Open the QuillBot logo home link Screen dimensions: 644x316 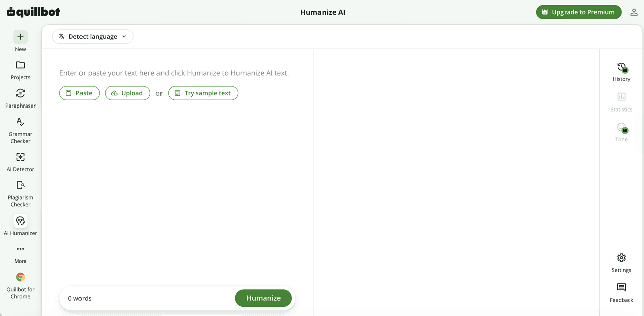coord(33,12)
